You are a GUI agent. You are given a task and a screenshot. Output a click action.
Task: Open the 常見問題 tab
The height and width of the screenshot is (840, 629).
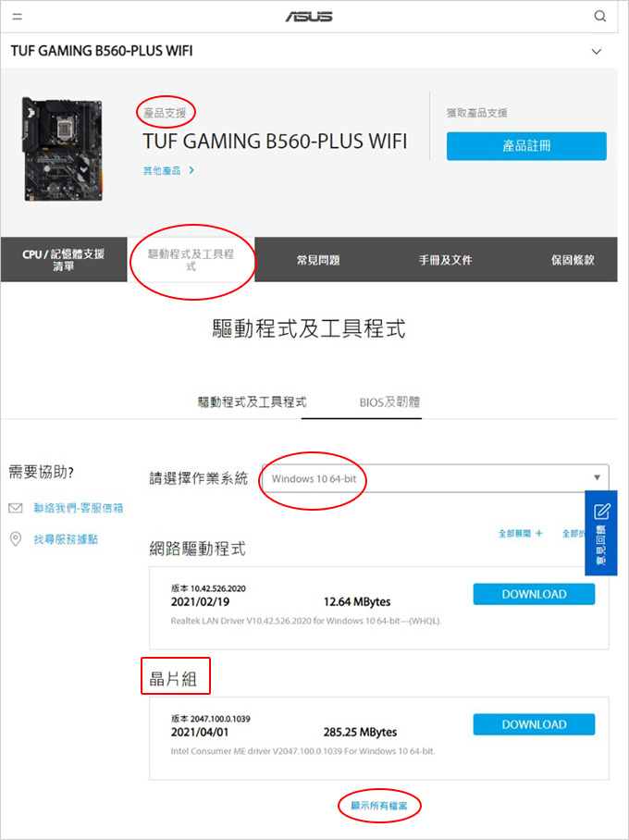click(318, 260)
